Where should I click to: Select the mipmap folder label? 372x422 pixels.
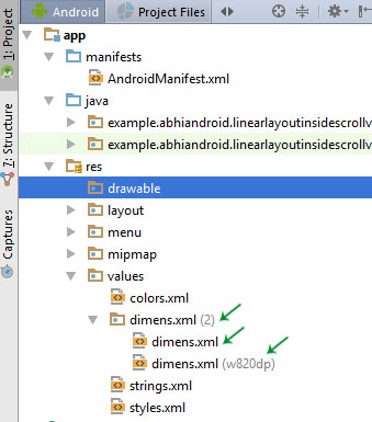[132, 255]
